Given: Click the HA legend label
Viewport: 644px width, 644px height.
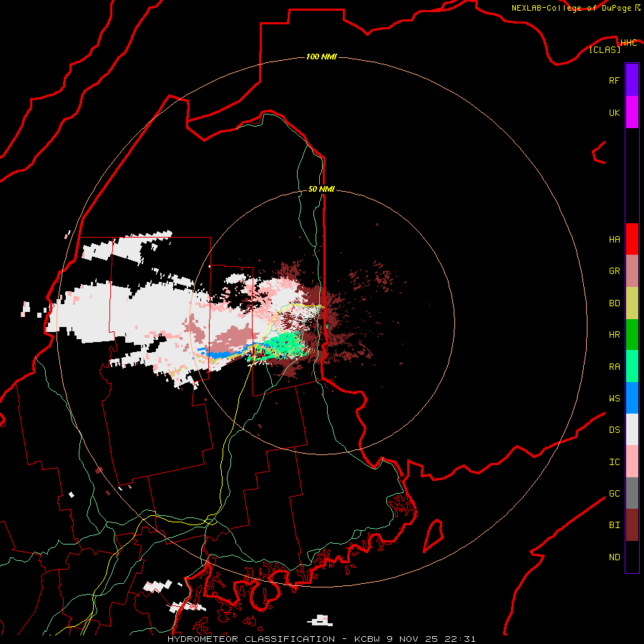Looking at the screenshot, I should pos(614,240).
